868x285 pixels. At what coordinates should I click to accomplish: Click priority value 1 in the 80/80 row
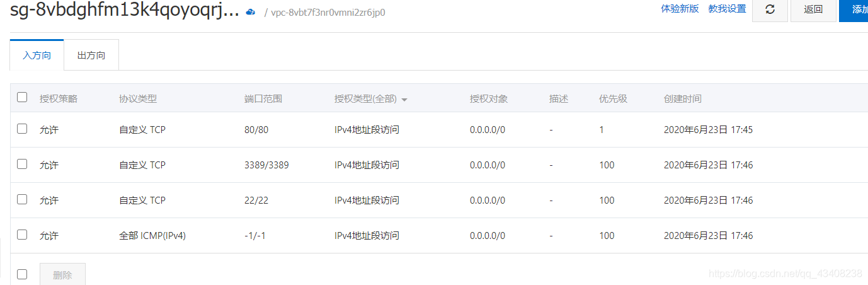(x=602, y=130)
